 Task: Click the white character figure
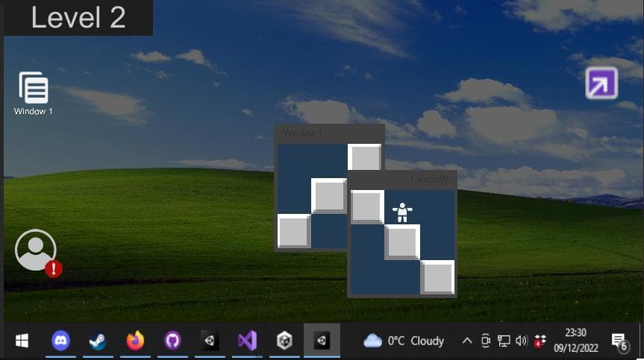(402, 212)
